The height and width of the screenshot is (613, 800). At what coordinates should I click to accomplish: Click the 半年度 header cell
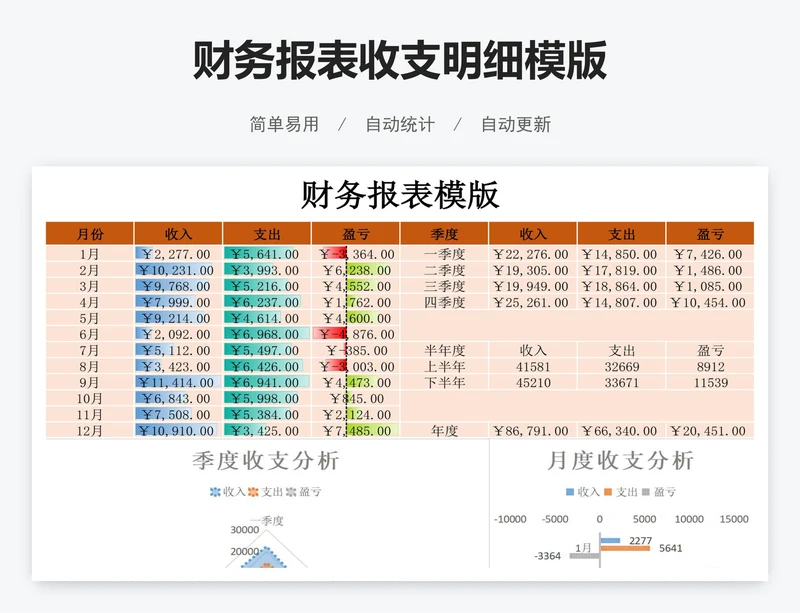444,350
